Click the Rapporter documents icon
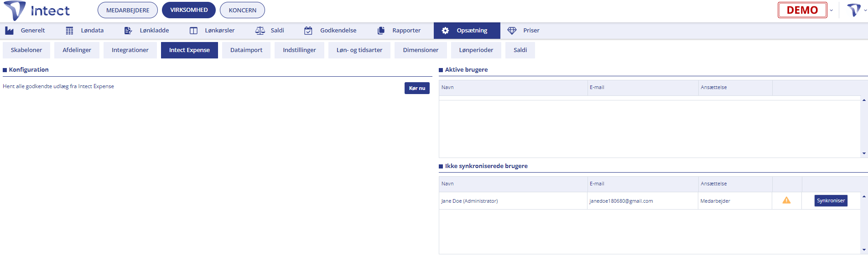The image size is (868, 258). coord(381,31)
